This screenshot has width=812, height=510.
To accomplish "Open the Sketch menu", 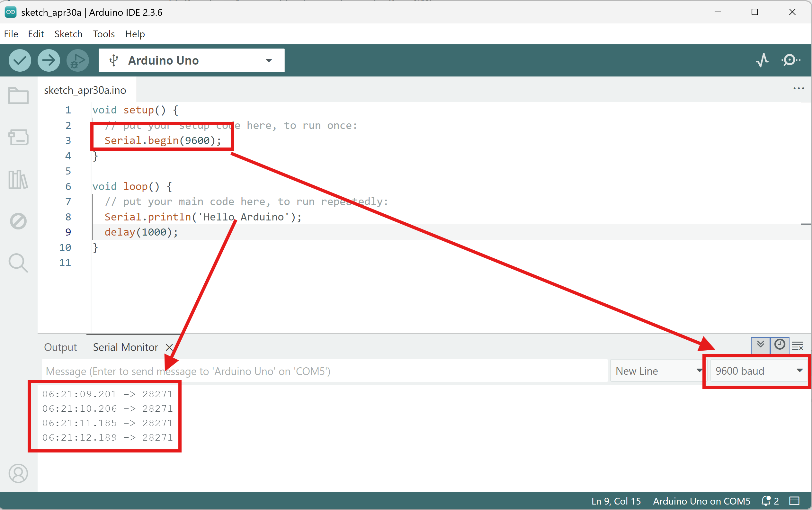I will [x=68, y=34].
